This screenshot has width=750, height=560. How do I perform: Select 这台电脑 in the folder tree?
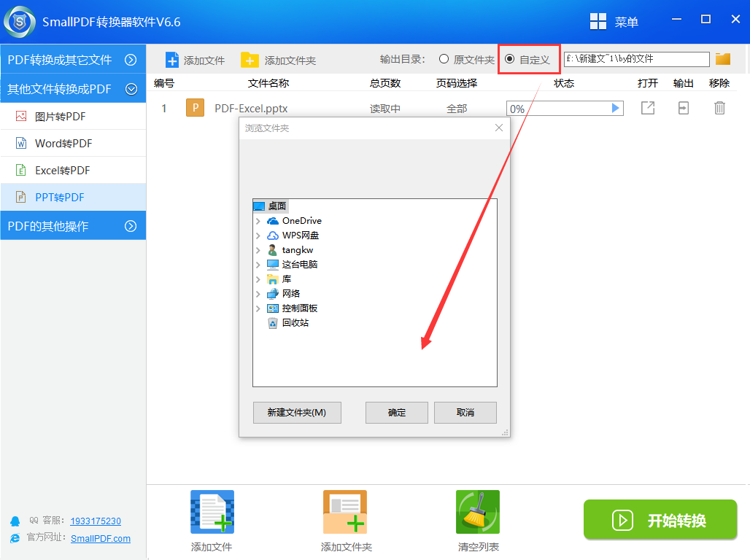(299, 265)
